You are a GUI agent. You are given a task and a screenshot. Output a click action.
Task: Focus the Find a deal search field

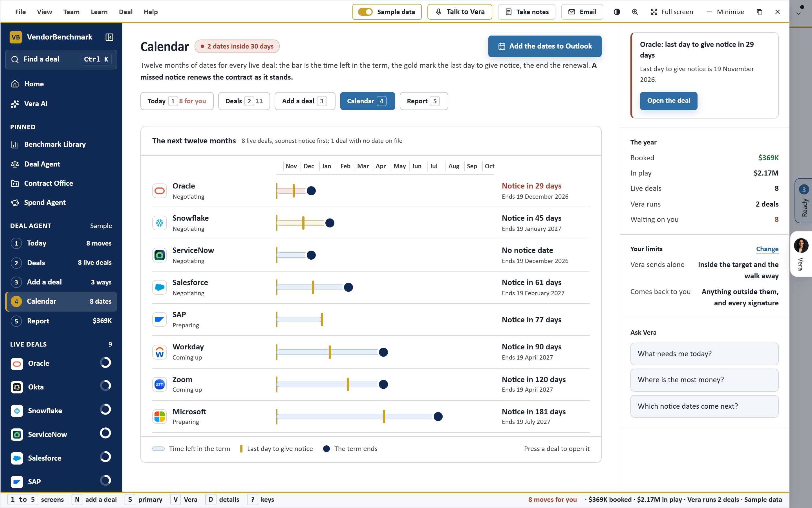click(61, 60)
